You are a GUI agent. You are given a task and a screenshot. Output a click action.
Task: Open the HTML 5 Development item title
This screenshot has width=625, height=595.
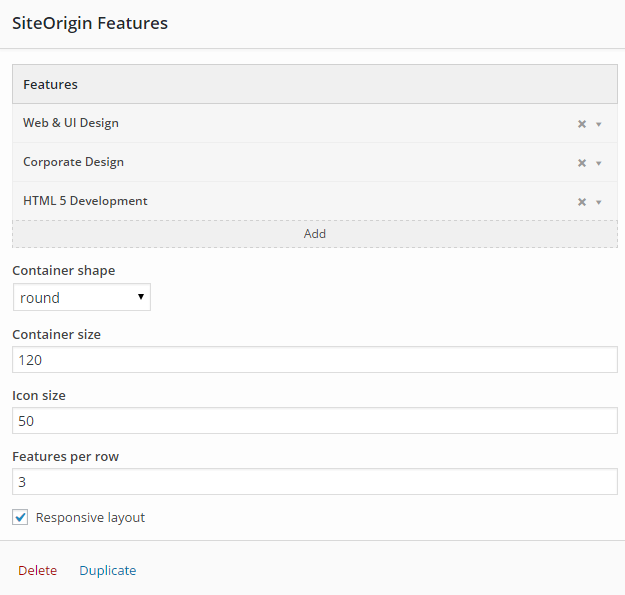click(x=85, y=201)
